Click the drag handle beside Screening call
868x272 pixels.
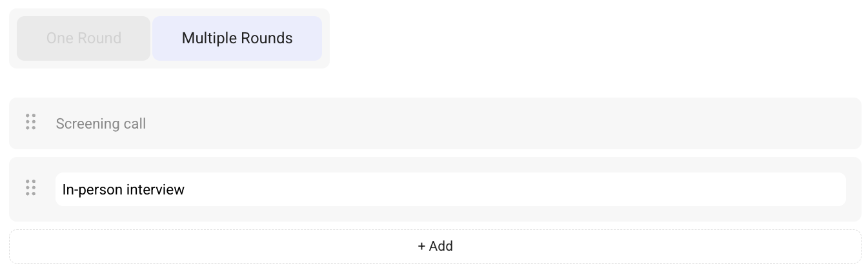pyautogui.click(x=30, y=122)
